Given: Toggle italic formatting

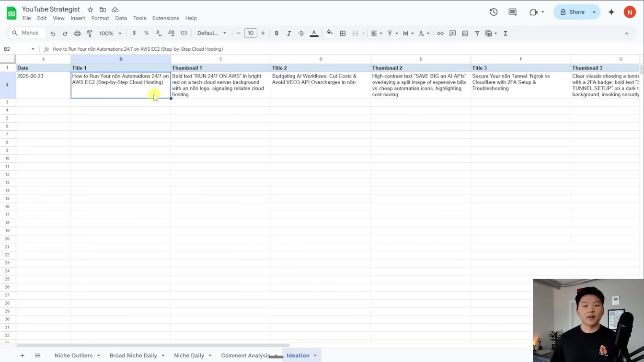Looking at the screenshot, I should coord(289,34).
